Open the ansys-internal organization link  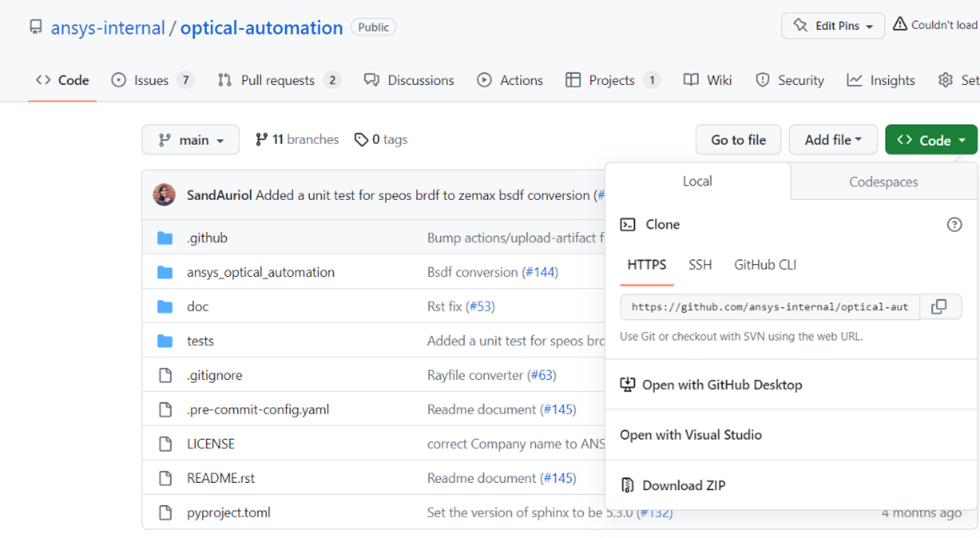(x=108, y=28)
